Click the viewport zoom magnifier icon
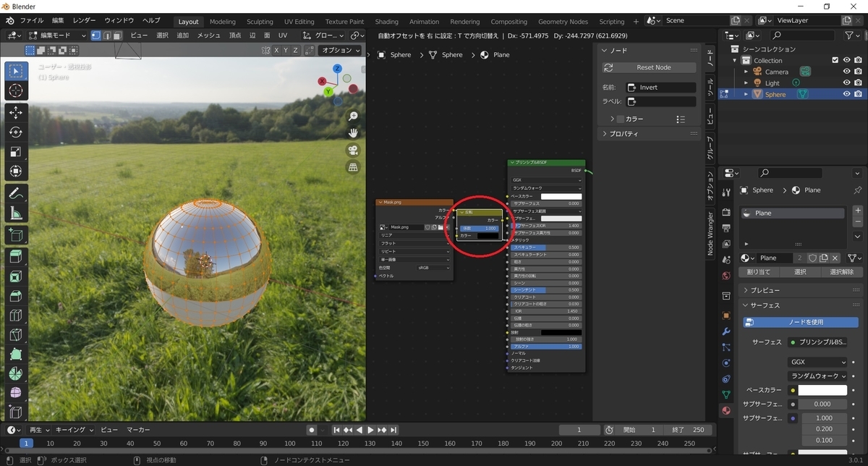This screenshot has height=466, width=868. tap(353, 116)
